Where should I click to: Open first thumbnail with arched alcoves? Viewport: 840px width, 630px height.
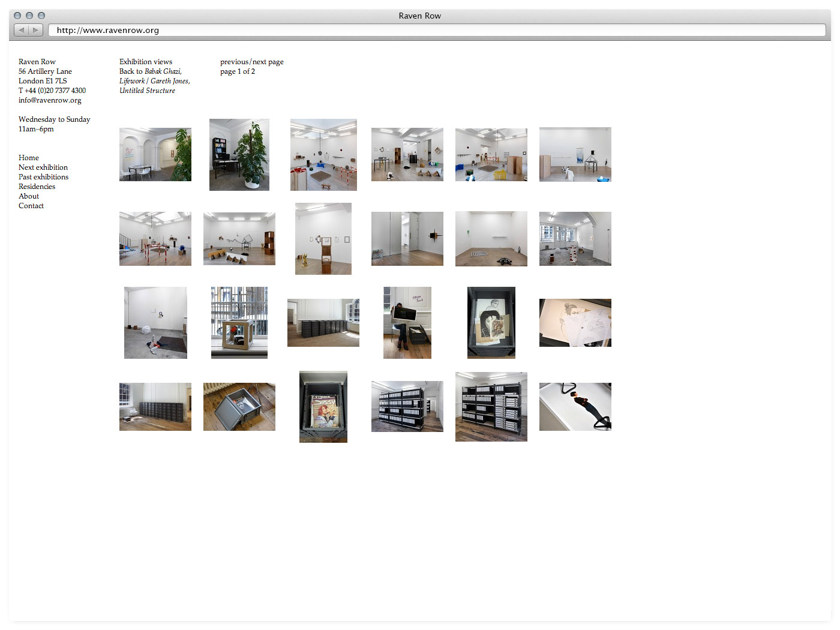click(155, 155)
